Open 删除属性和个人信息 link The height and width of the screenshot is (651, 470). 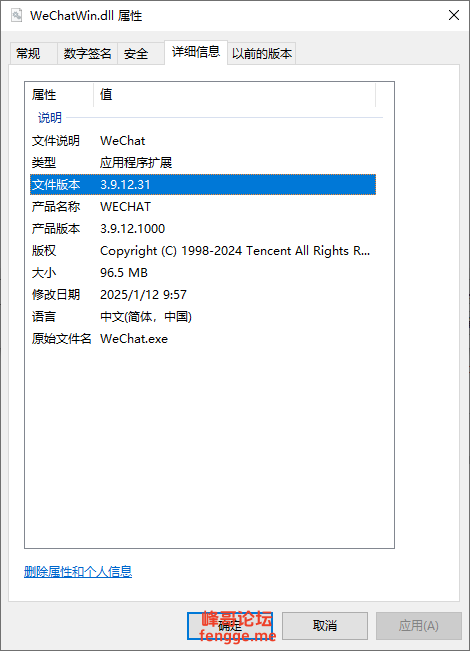click(78, 572)
